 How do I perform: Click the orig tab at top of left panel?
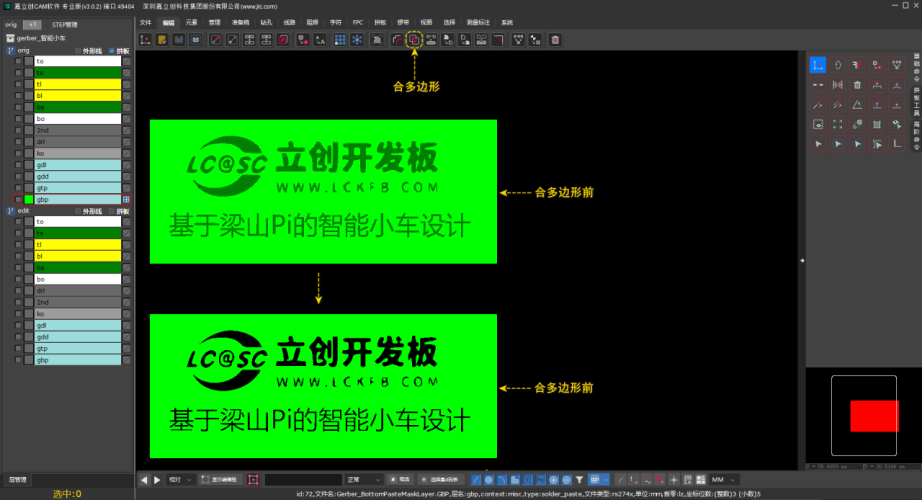point(11,25)
